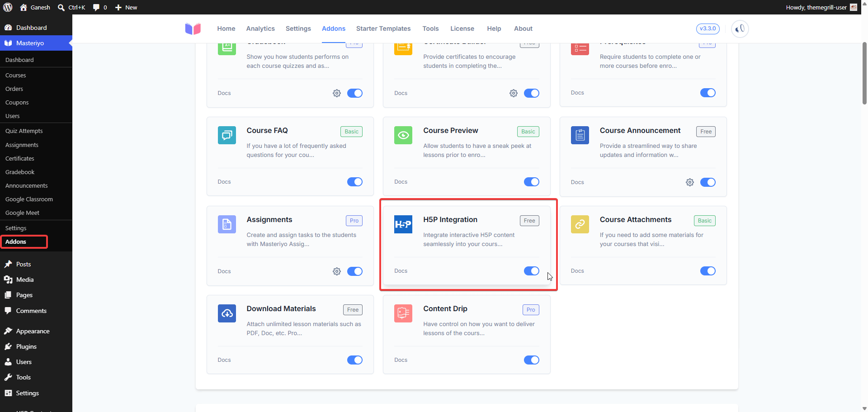Image resolution: width=868 pixels, height=412 pixels.
Task: Toggle the Download Materials addon switch
Action: pos(355,360)
